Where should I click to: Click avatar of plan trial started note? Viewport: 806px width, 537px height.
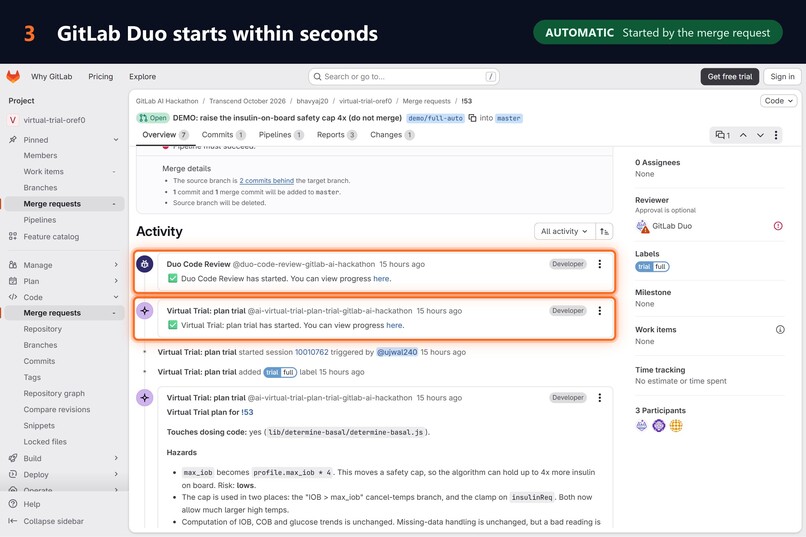point(145,311)
